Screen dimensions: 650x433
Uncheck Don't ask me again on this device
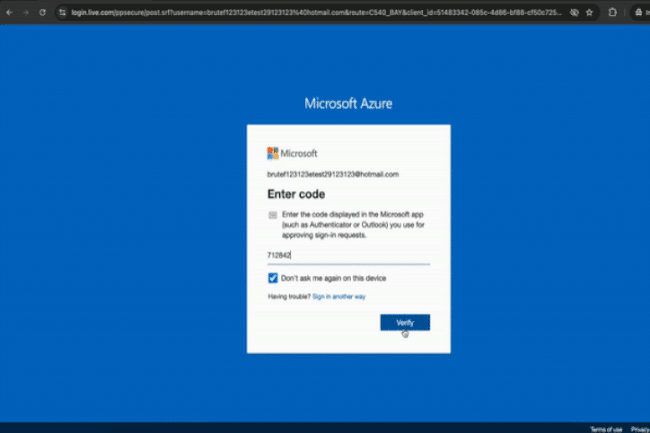272,278
